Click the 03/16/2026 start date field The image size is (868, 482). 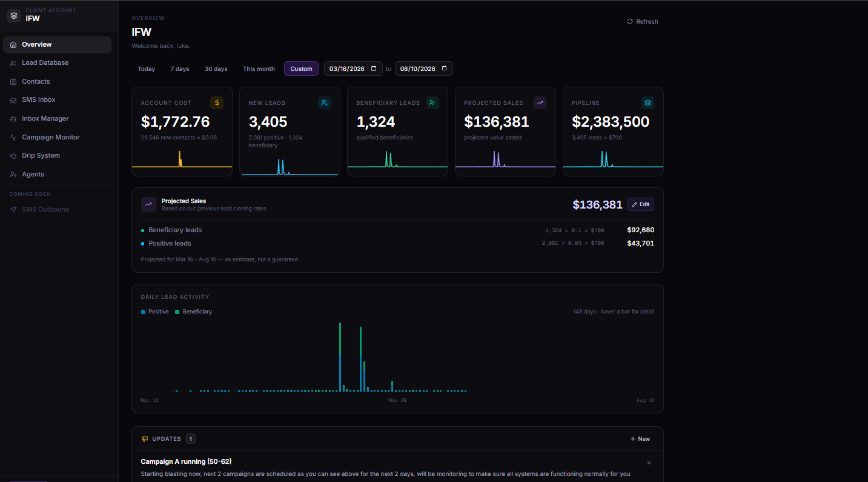pos(354,69)
